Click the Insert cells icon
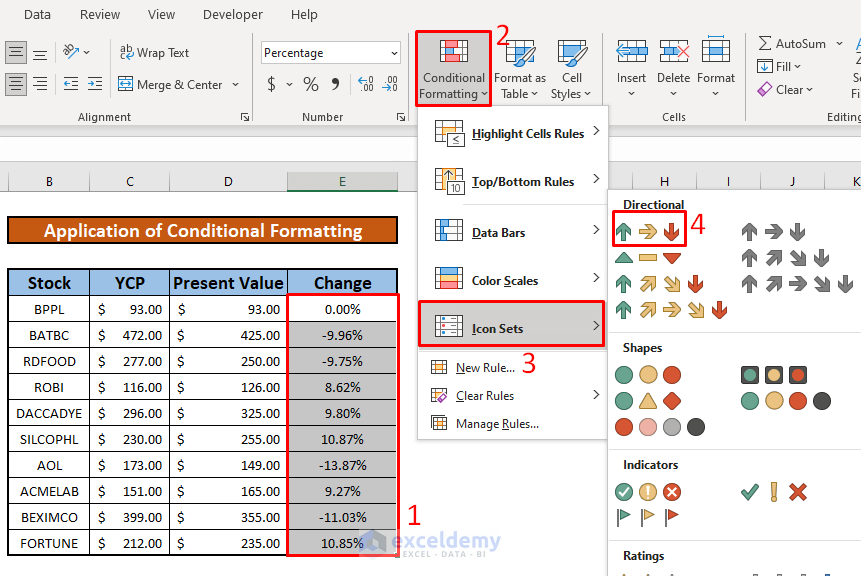The image size is (861, 576). coord(631,52)
